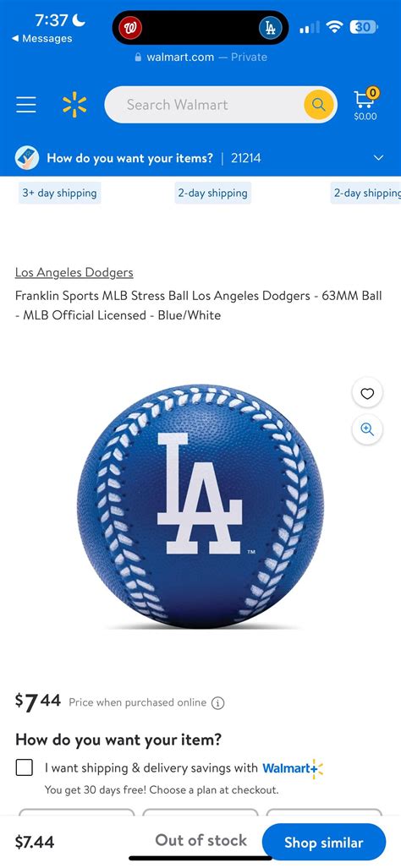Select the 3+ day shipping tag
The image size is (401, 868).
click(x=60, y=194)
